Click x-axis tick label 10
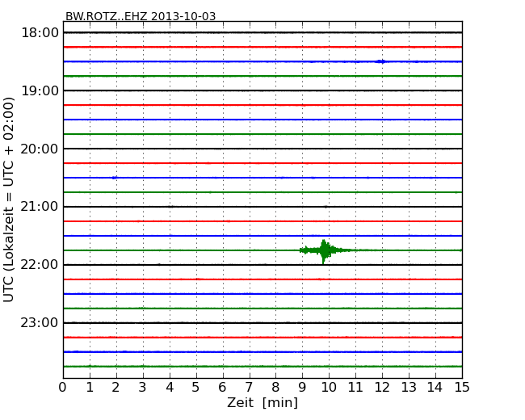Screen dimensions: 525x420 (329, 388)
